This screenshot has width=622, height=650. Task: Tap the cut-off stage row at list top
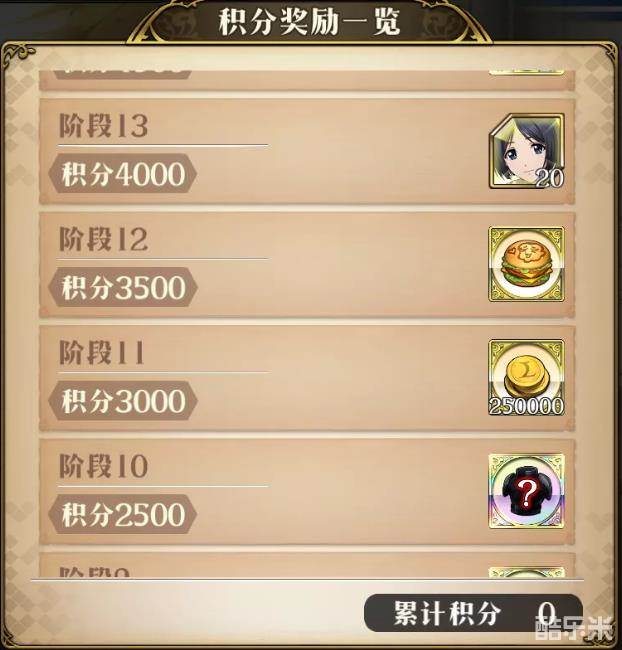307,80
